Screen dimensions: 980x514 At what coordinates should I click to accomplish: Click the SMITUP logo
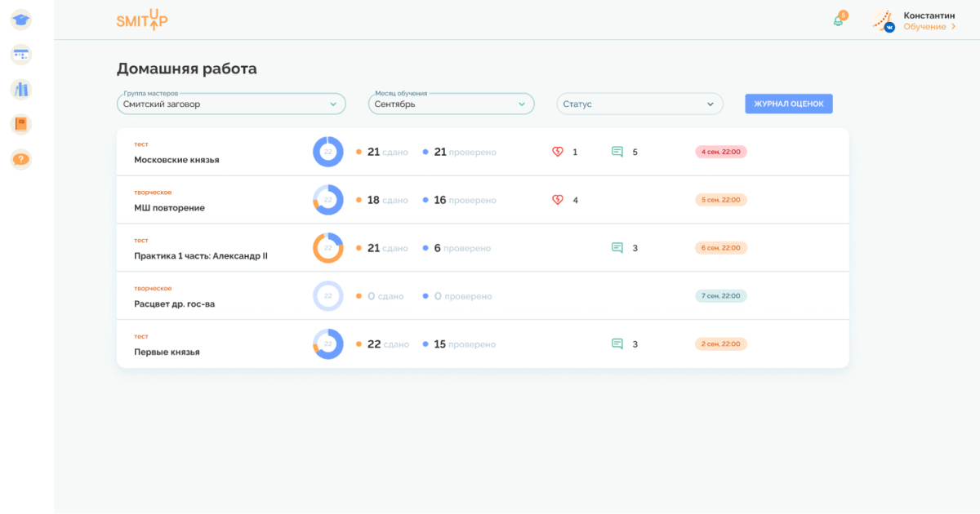(142, 20)
